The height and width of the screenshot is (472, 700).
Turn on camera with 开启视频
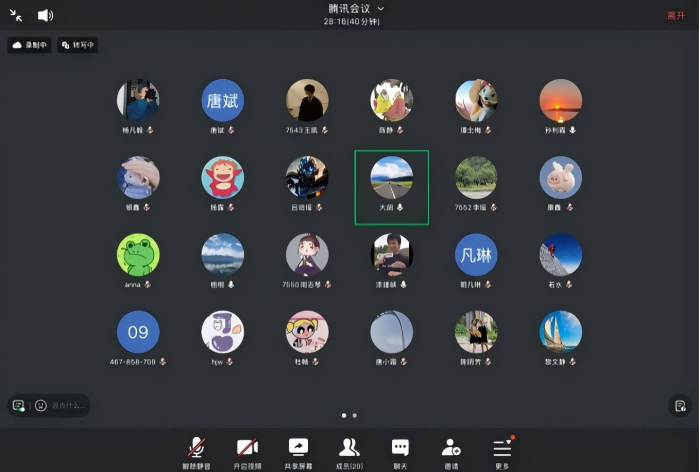pyautogui.click(x=247, y=450)
